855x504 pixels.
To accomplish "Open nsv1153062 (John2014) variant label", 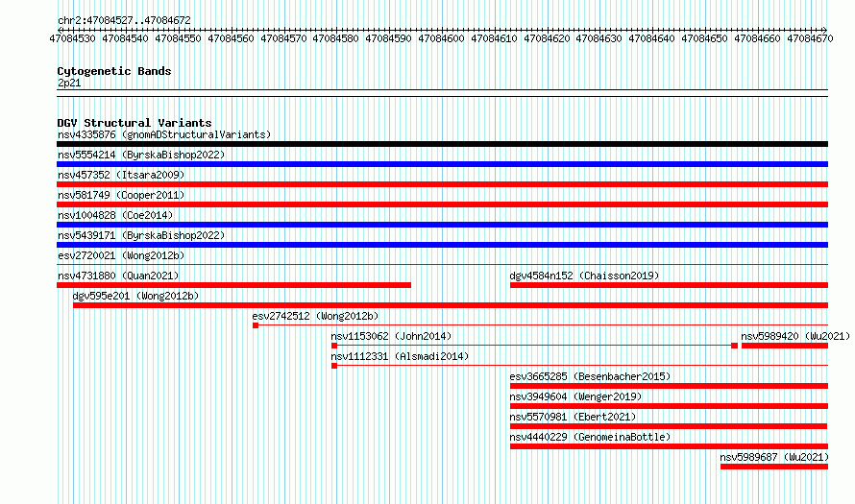I will coord(391,336).
